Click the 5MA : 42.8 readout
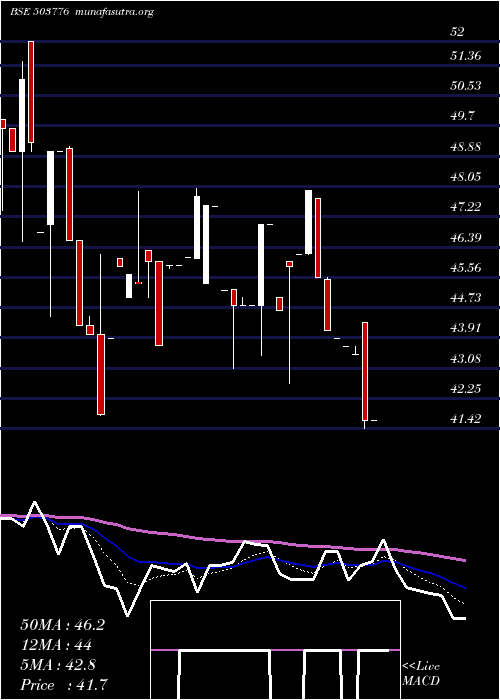500x700 pixels. click(58, 665)
